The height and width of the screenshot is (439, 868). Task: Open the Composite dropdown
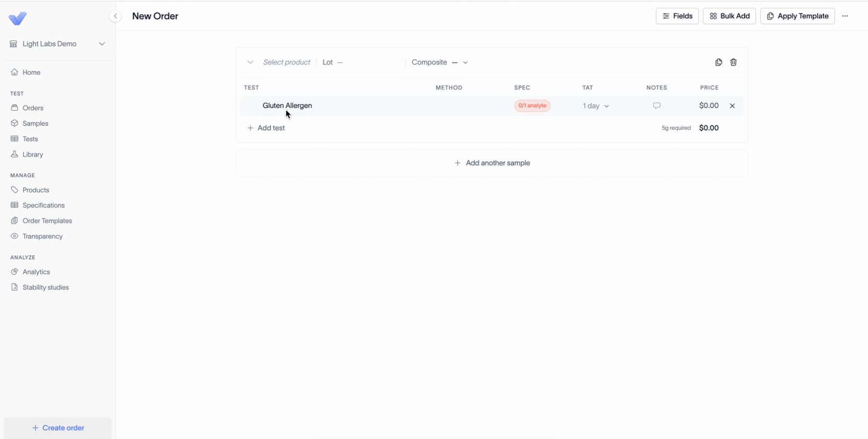(x=440, y=62)
